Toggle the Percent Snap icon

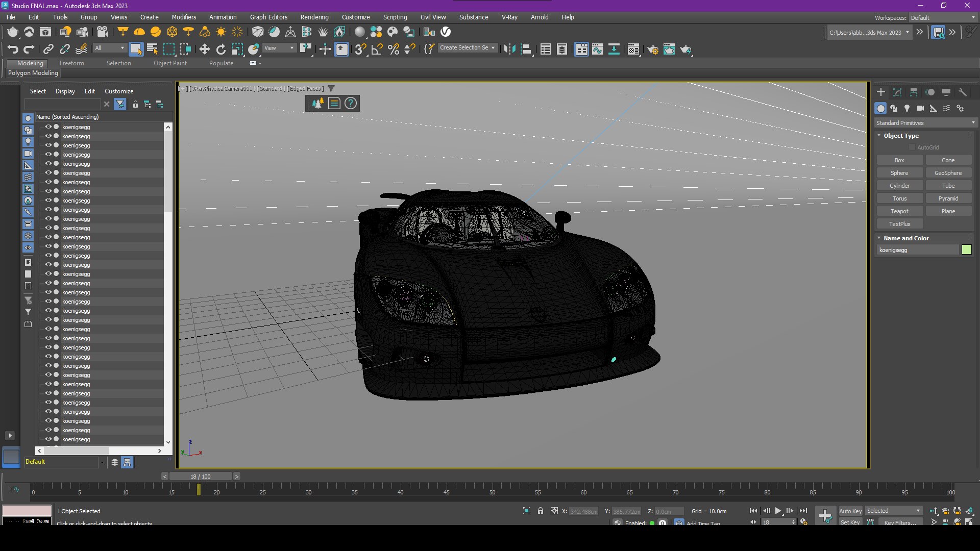click(394, 49)
